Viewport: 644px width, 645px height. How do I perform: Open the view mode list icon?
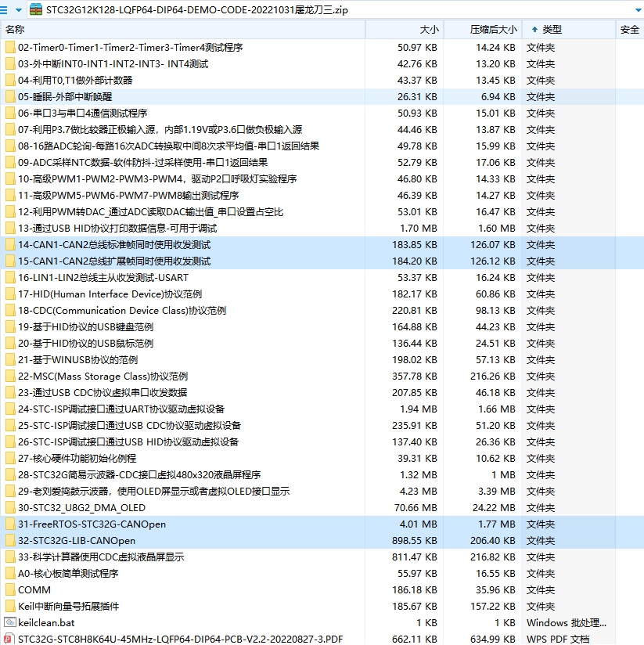[4, 10]
